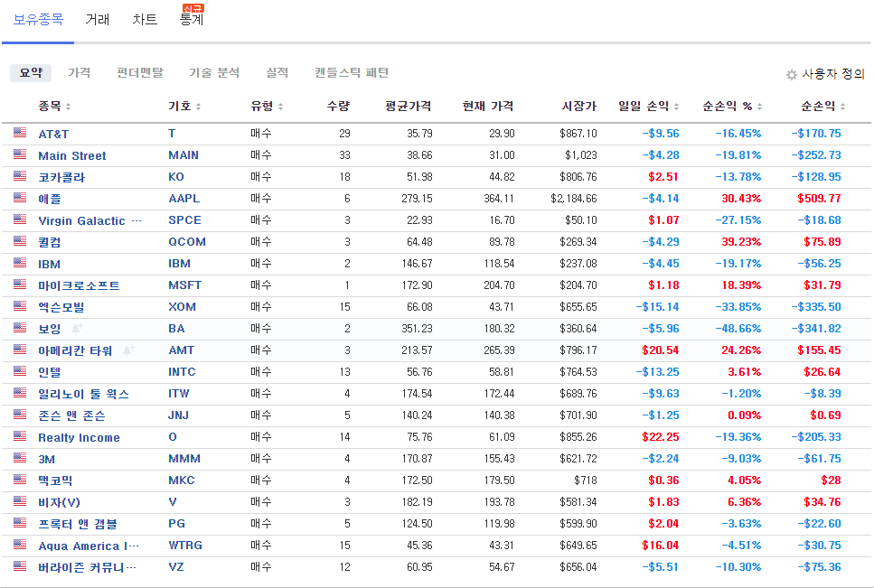Open the Main Street stock link
Screen dimensions: 874x588
point(72,155)
